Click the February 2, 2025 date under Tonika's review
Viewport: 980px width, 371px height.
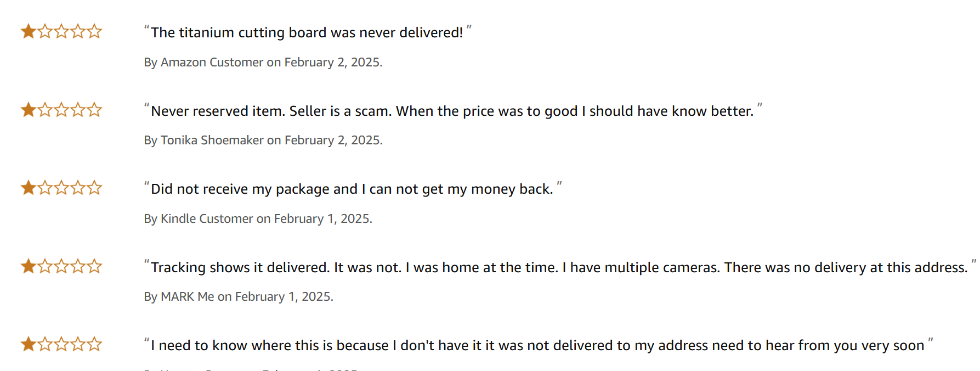[x=332, y=140]
